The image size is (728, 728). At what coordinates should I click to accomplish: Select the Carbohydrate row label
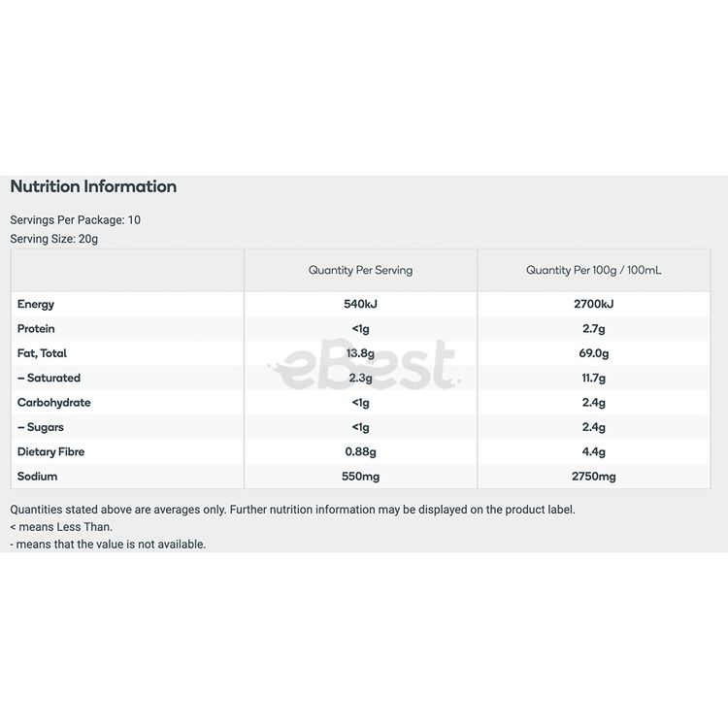pos(54,403)
